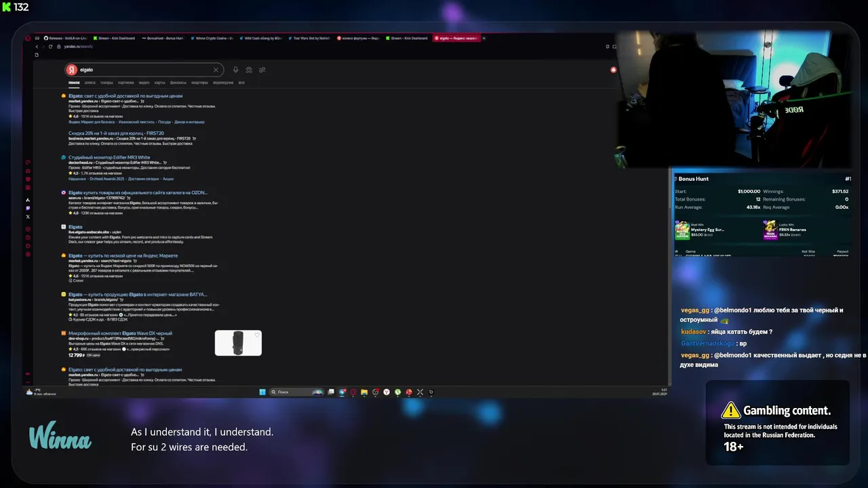Image resolution: width=868 pixels, height=488 pixels.
Task: Open 'Скидка 20% на 1-й заказ' result
Action: [x=116, y=133]
